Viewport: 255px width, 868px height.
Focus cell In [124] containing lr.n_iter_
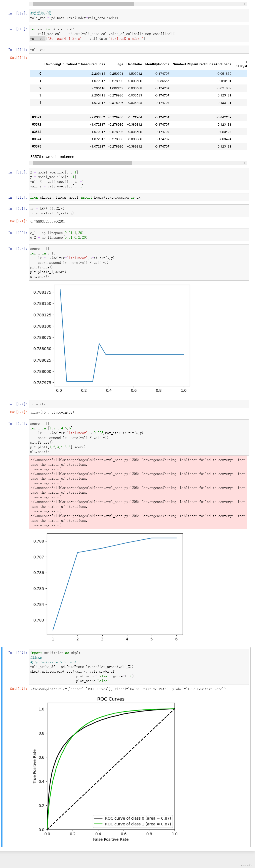139,404
